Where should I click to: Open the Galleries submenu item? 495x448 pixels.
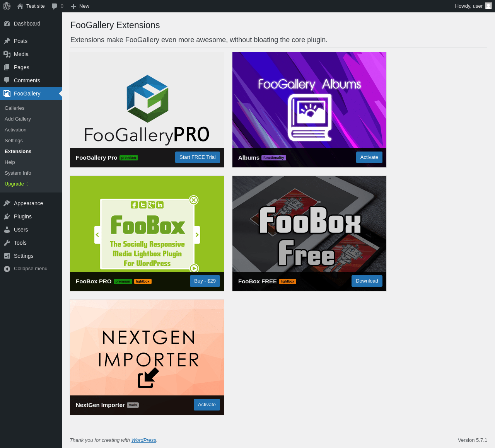pyautogui.click(x=15, y=108)
